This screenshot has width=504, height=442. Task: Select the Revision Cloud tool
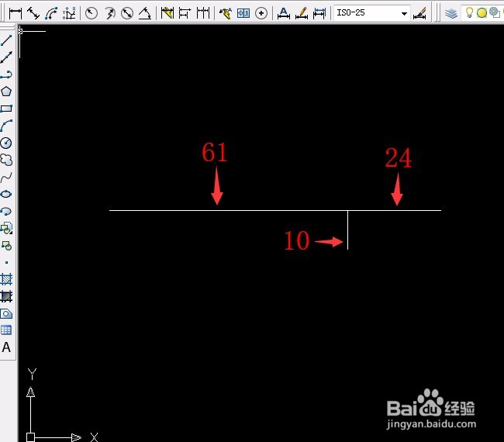click(6, 160)
